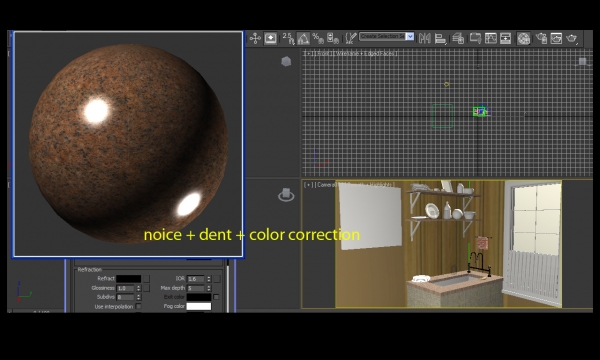Click the Glossiness spinner arrows

pyautogui.click(x=139, y=288)
